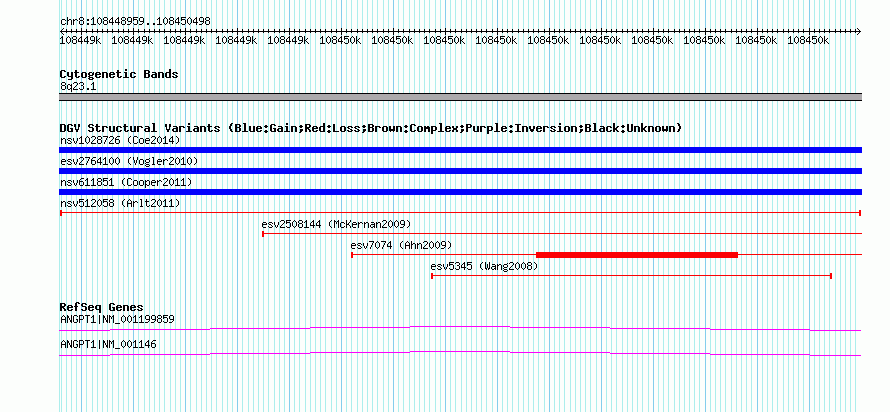This screenshot has width=890, height=412.
Task: Click the ANGPT1|NM_001146 gene label
Action: click(x=108, y=344)
